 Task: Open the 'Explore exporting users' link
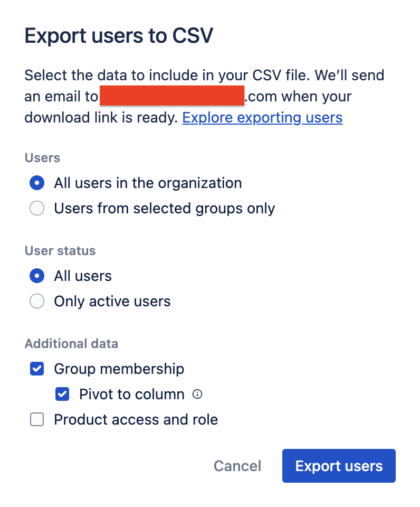[x=262, y=118]
